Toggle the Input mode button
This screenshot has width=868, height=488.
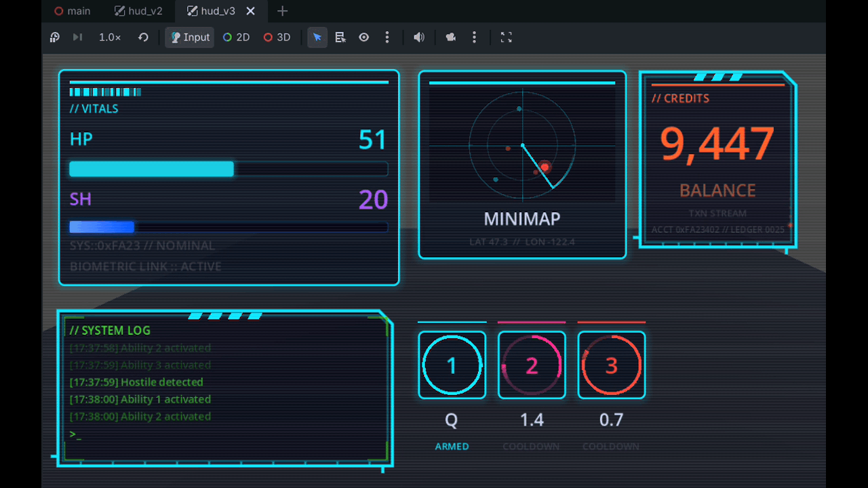[190, 37]
